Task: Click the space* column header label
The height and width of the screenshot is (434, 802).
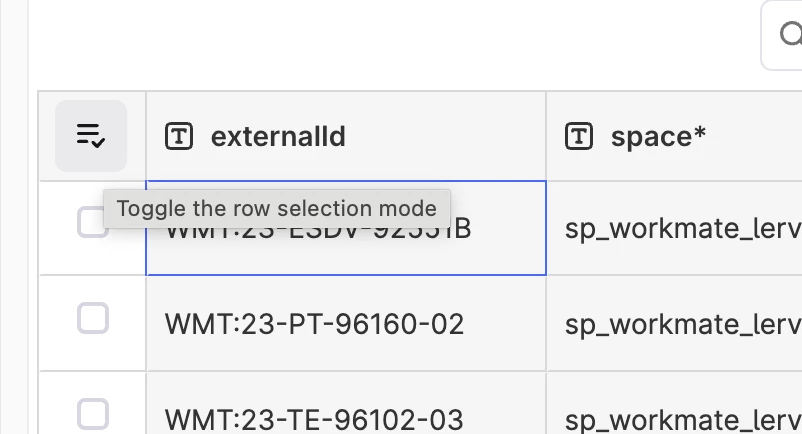Action: click(658, 136)
